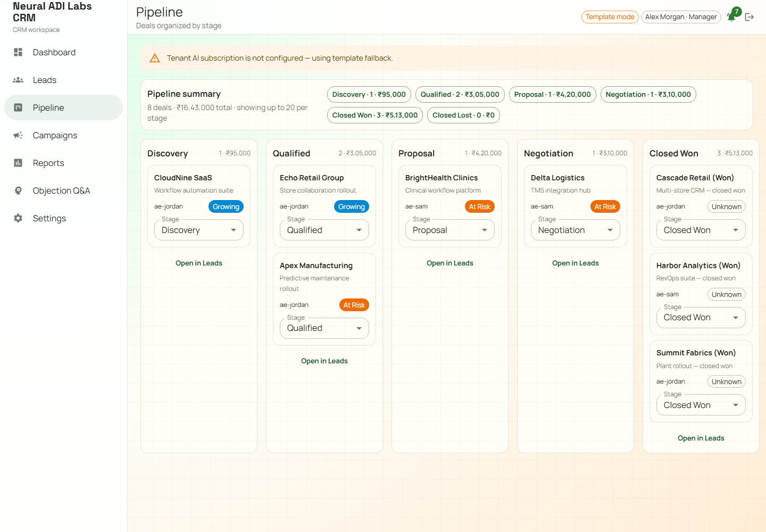Click Qualified · 2 · ₹3,05,000 summary chip
This screenshot has height=532, width=766.
[460, 94]
